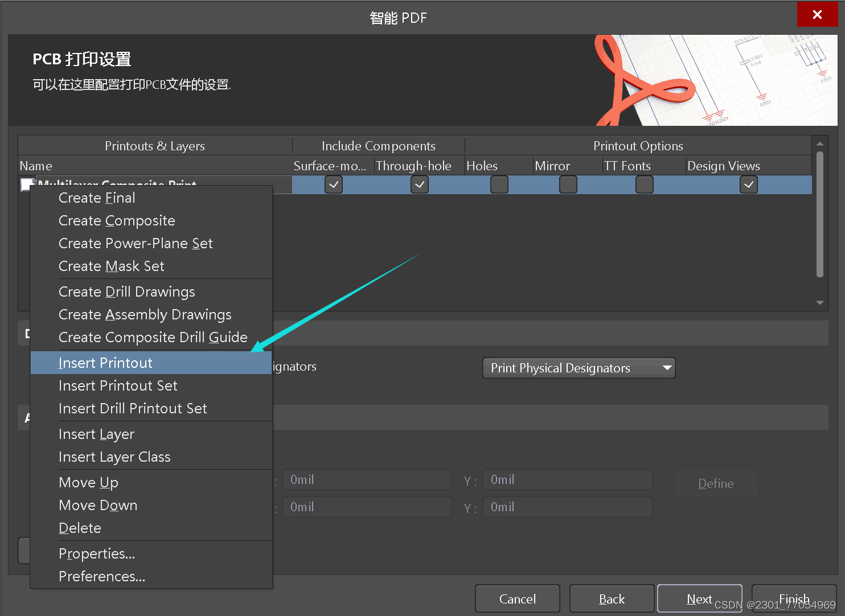Screen dimensions: 845x616
Task: Open Properties... from context menu
Action: click(151, 554)
